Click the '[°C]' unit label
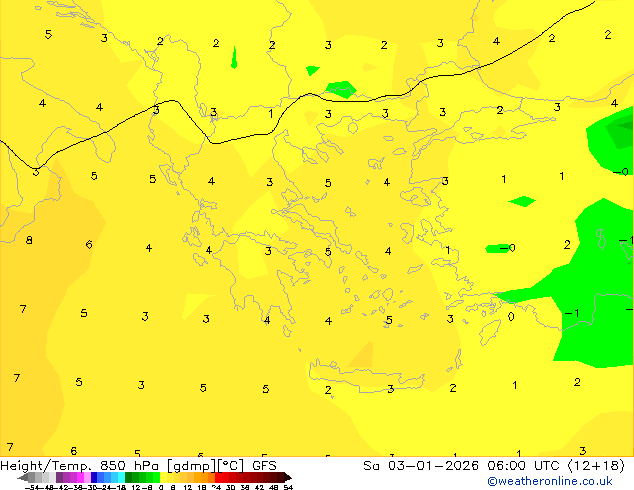The height and width of the screenshot is (490, 634). click(x=231, y=466)
